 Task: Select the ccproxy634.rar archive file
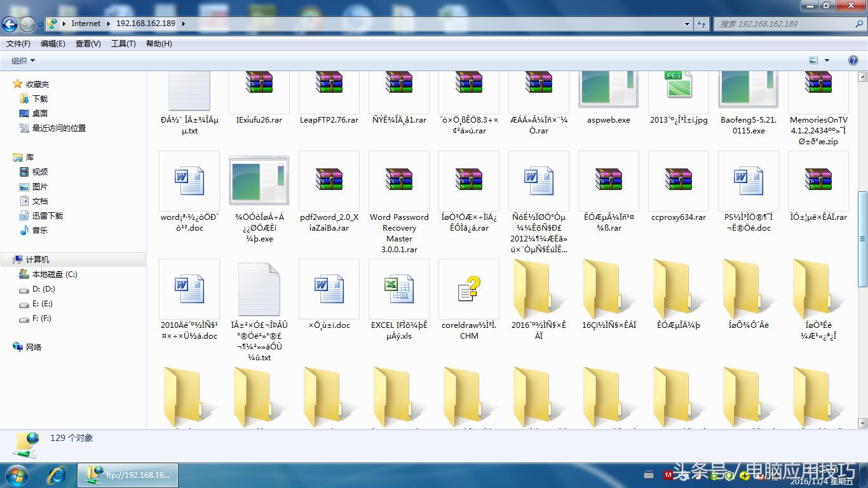tap(678, 180)
